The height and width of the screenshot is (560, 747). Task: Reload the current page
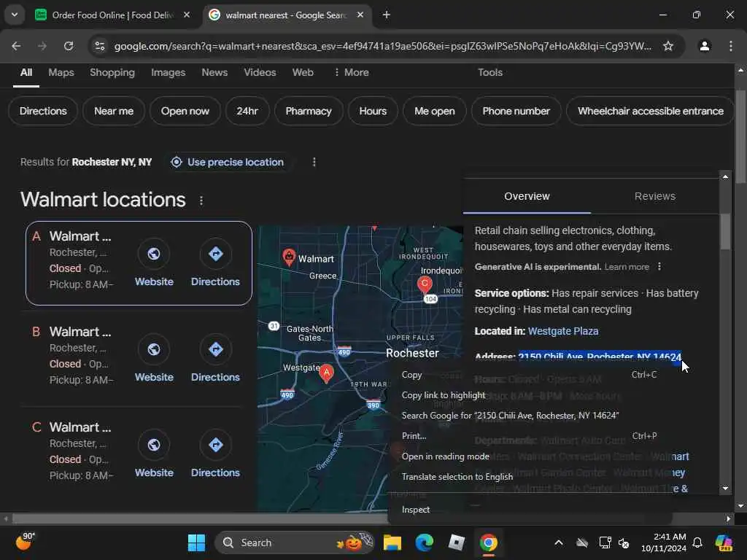(x=69, y=46)
